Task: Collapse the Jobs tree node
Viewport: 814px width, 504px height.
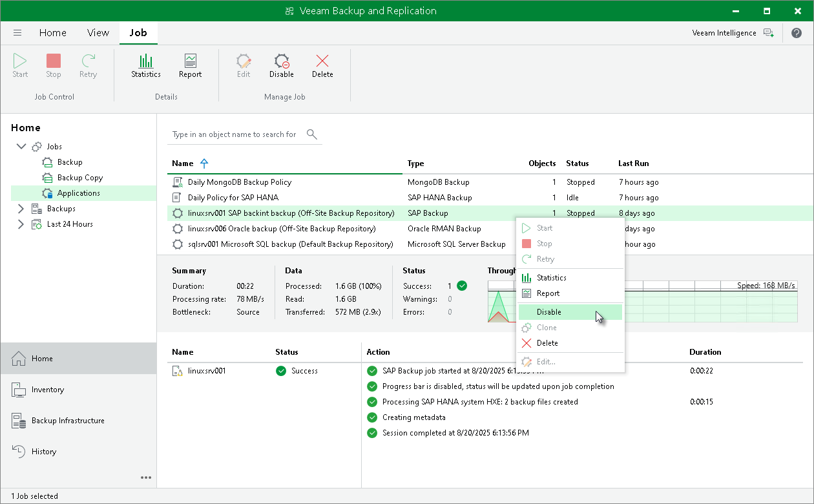Action: click(x=21, y=147)
